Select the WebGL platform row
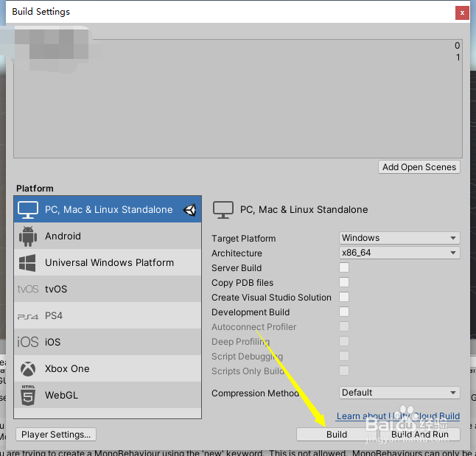This screenshot has height=456, width=476. (108, 395)
